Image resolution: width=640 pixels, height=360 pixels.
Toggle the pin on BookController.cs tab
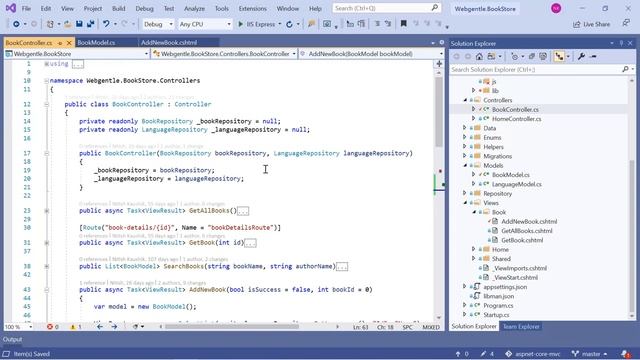[60, 43]
